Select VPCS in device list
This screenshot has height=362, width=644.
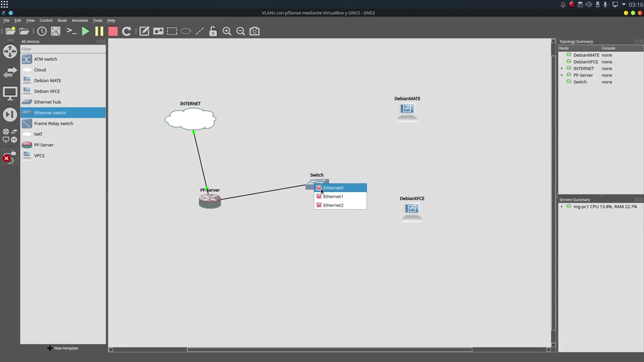pos(63,155)
